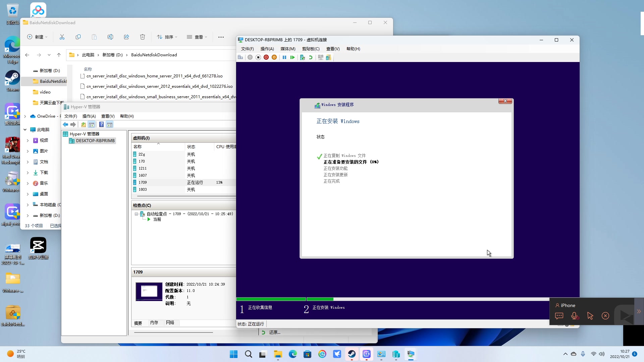
Task: Collapse the 自动检查点 checkpoint tree node
Action: [136, 214]
